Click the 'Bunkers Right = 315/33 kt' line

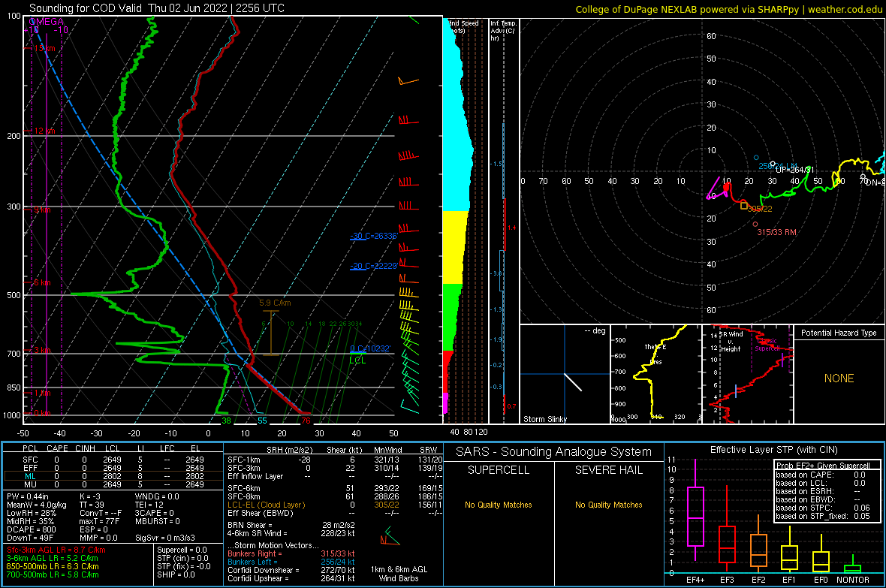[291, 553]
